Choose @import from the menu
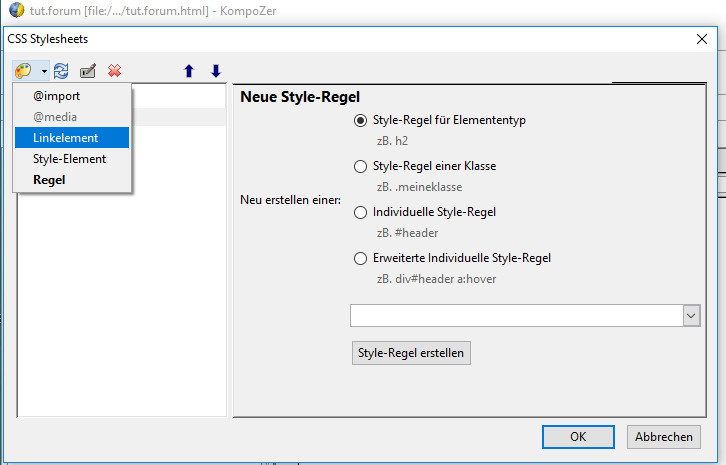Viewport: 726px width, 465px height. 72,96
